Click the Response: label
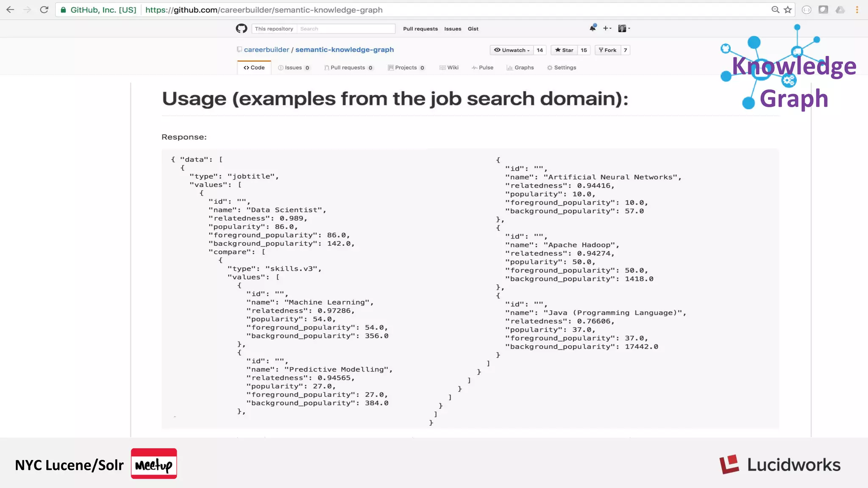 click(184, 137)
